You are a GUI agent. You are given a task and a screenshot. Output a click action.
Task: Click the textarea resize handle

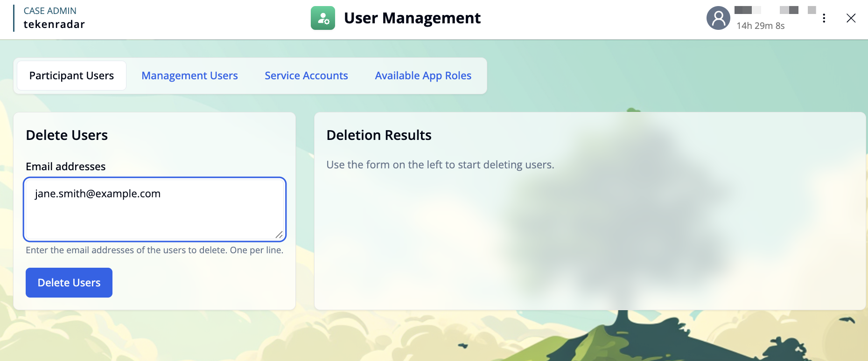pos(279,235)
